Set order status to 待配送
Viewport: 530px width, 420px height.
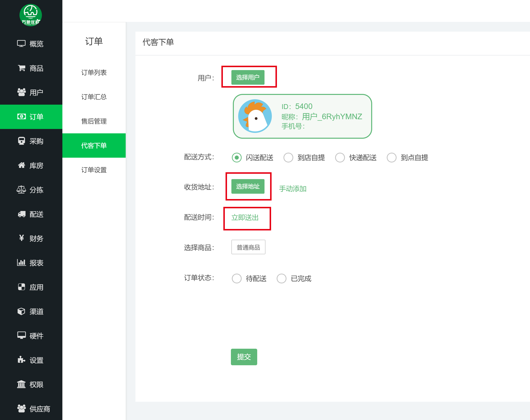click(237, 279)
